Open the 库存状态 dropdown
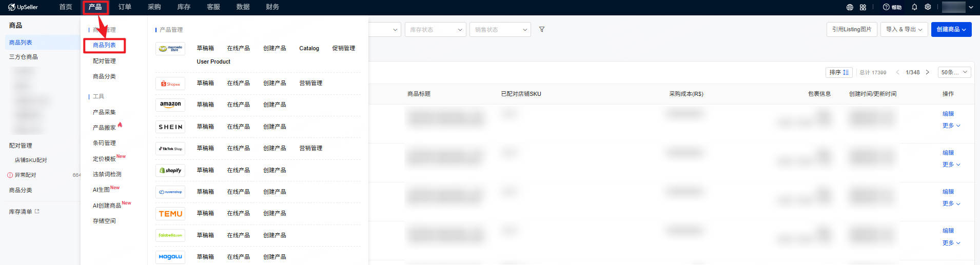Viewport: 980px width, 265px height. click(436, 29)
